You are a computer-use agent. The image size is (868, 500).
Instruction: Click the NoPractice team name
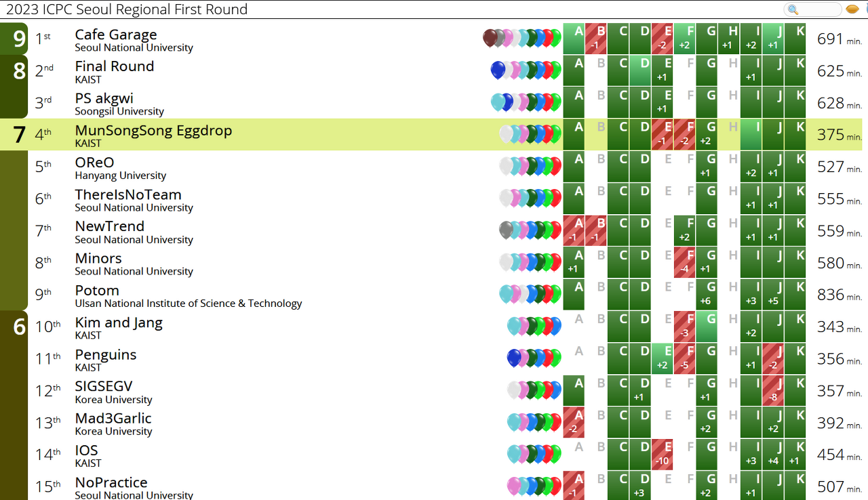[x=111, y=482]
